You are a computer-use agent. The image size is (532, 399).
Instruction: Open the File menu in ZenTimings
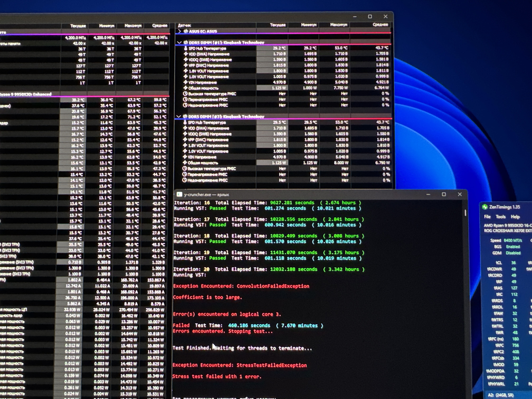click(487, 217)
